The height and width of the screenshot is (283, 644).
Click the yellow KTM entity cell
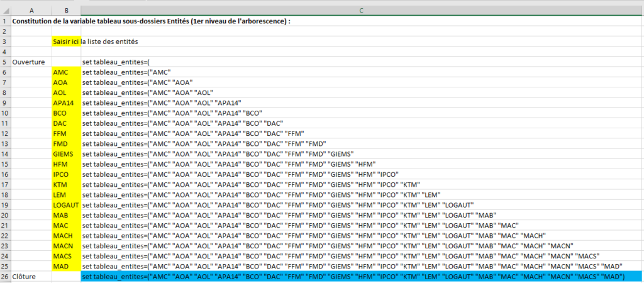(66, 185)
